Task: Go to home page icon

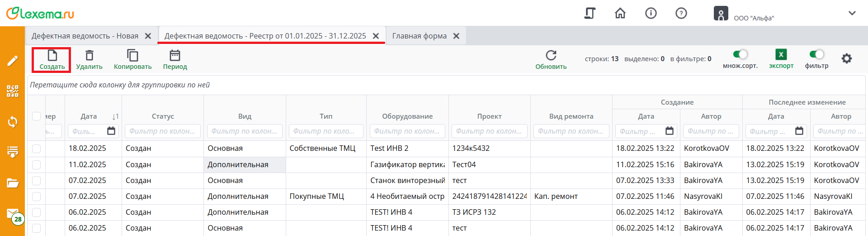Action: (620, 14)
